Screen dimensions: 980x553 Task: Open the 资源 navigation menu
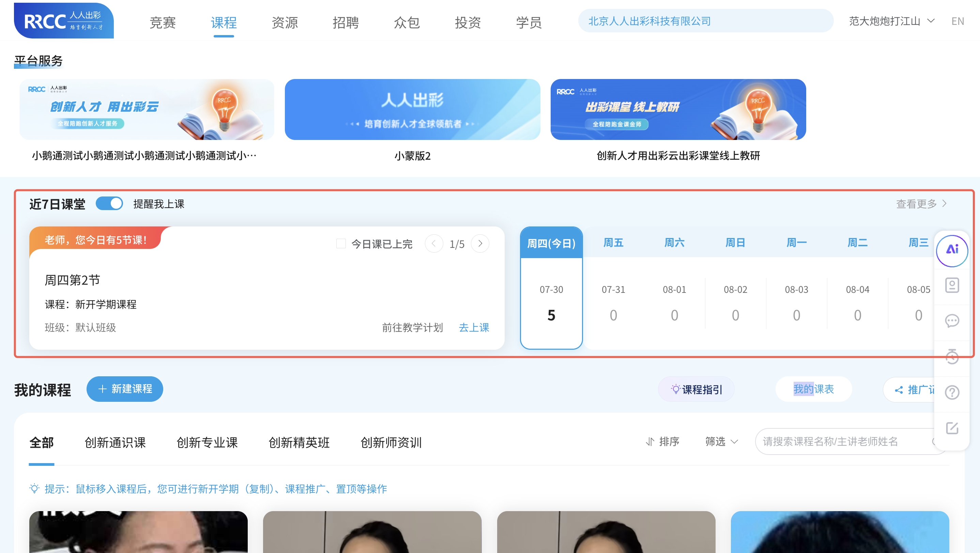285,22
